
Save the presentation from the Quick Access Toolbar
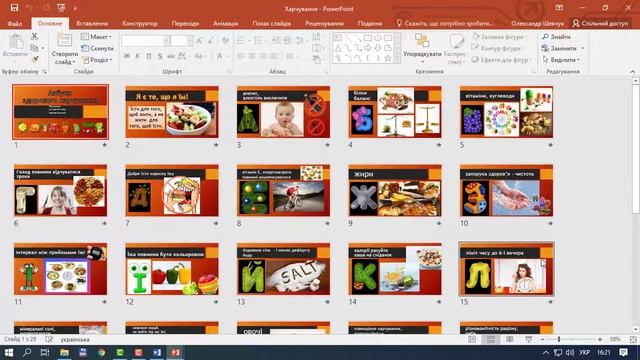[x=14, y=8]
